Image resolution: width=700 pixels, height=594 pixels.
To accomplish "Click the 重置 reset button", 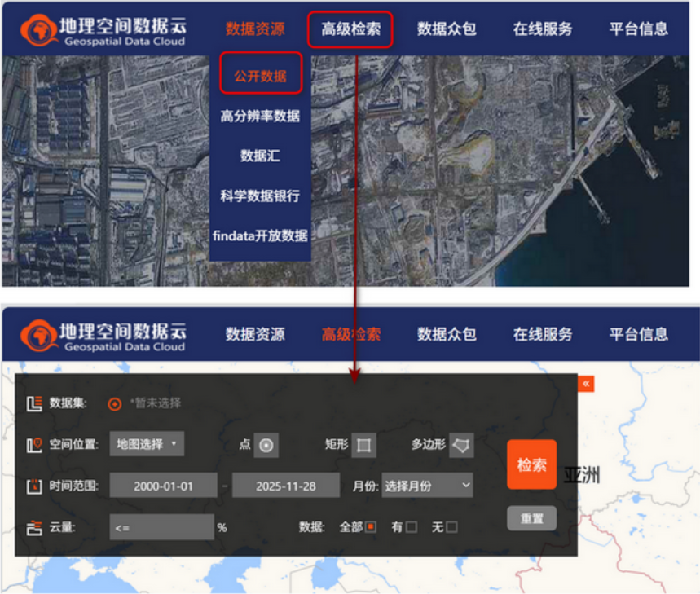I will click(x=531, y=518).
